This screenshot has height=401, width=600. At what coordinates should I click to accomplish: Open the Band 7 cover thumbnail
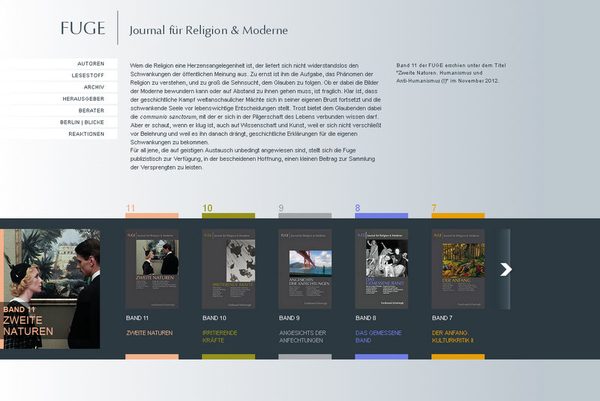pos(458,269)
